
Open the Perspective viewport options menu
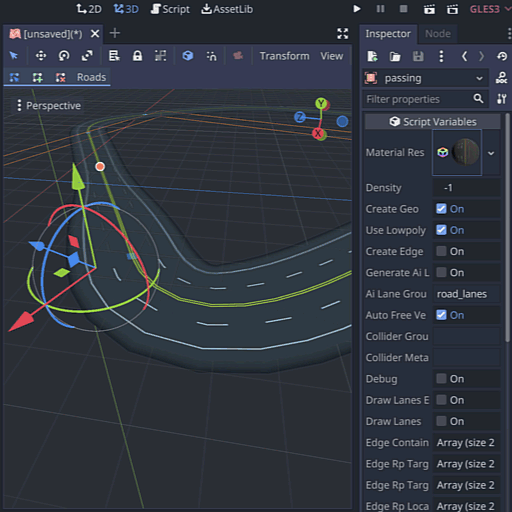coord(49,106)
